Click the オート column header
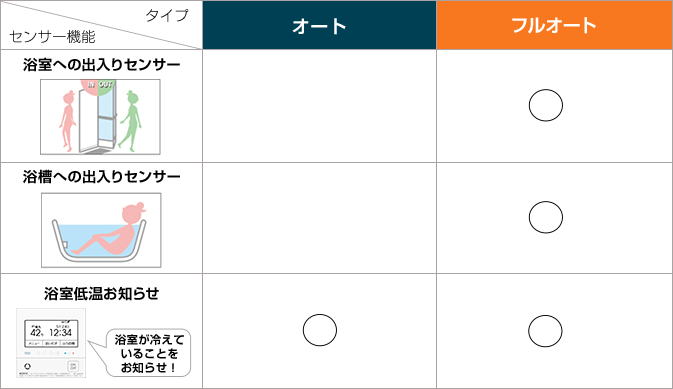Screen dimensions: 673x389 (x=319, y=25)
